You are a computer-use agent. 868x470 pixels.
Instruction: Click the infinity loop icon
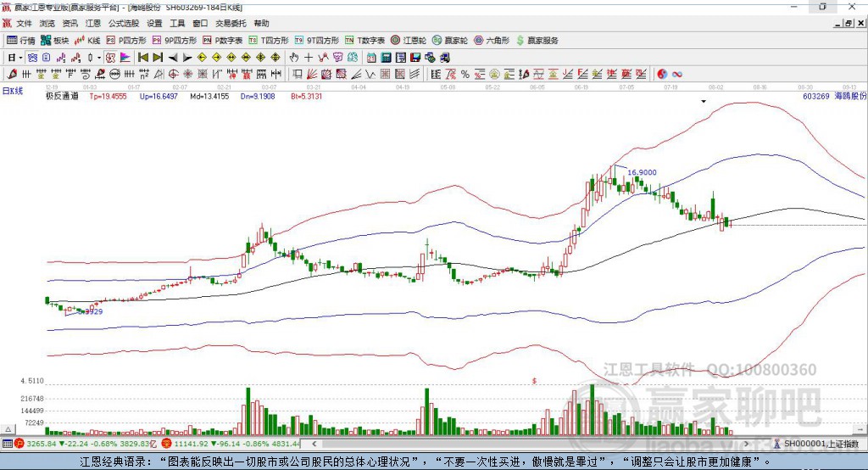[x=677, y=74]
